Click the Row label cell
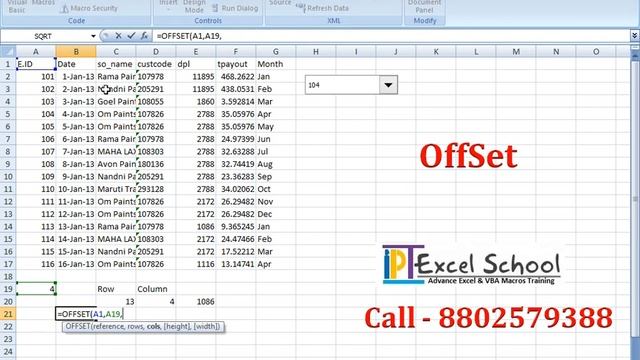This screenshot has height=360, width=640. (116, 289)
